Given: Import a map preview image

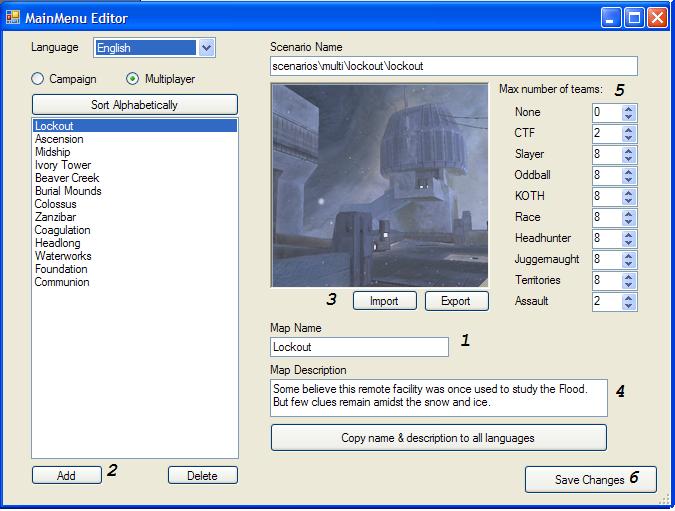Looking at the screenshot, I should [383, 301].
